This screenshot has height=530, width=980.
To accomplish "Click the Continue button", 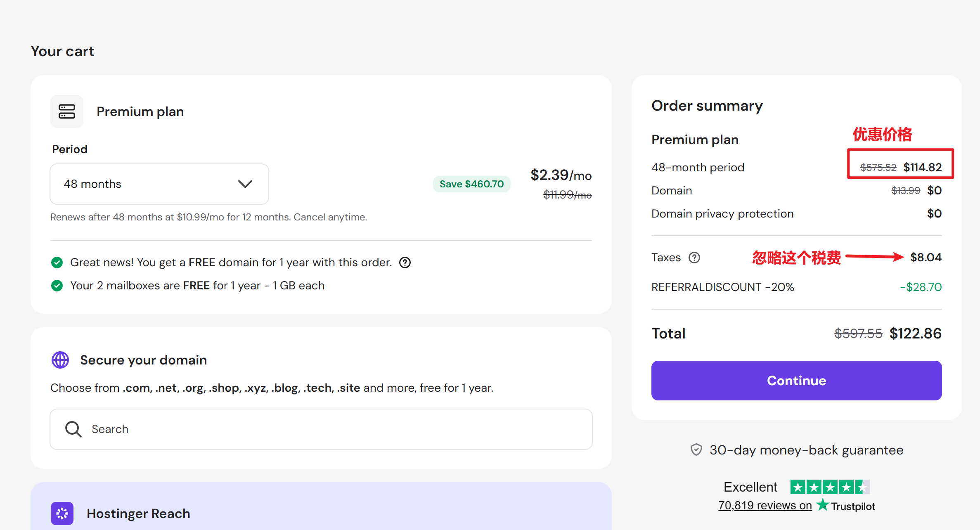I will pyautogui.click(x=797, y=381).
